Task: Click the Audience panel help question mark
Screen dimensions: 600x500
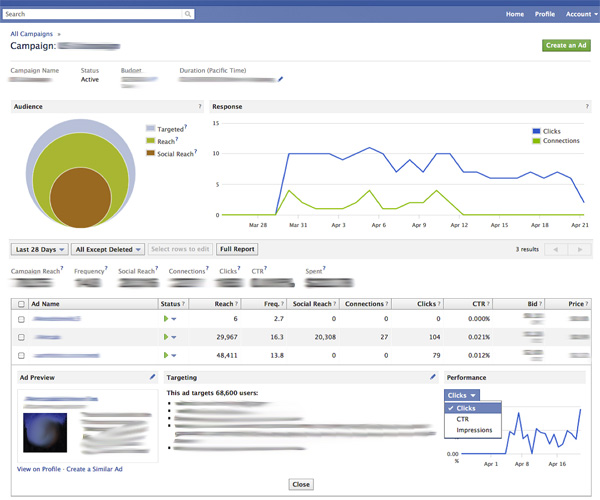Action: point(200,106)
